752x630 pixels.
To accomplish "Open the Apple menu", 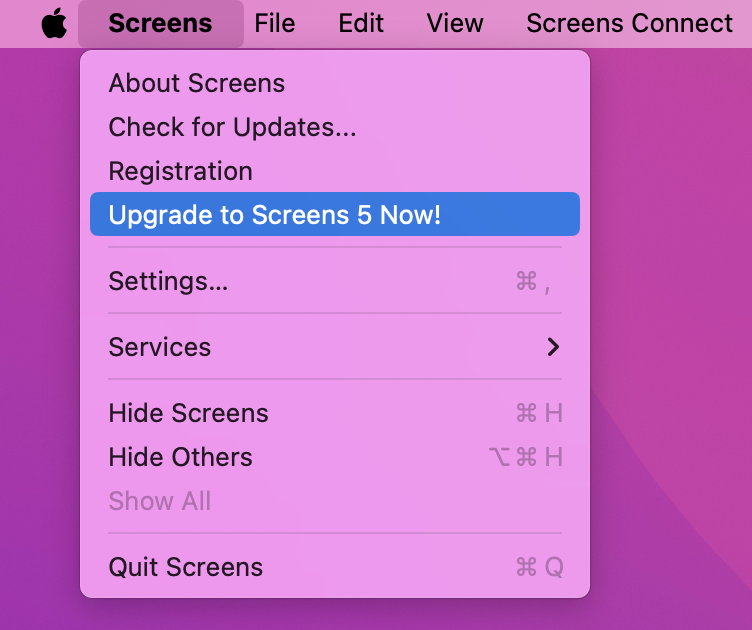I will pos(54,23).
